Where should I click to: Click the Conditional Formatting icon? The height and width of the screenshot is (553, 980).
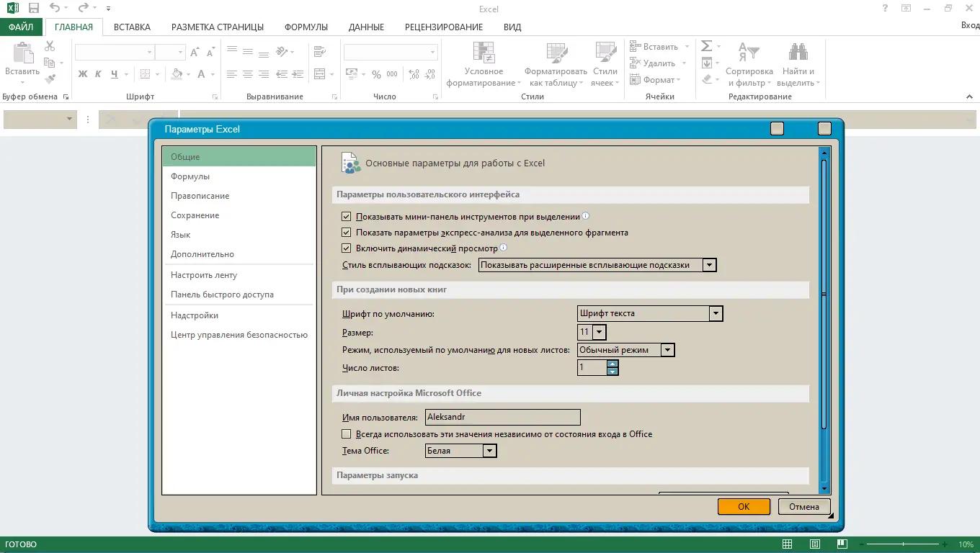pos(484,53)
